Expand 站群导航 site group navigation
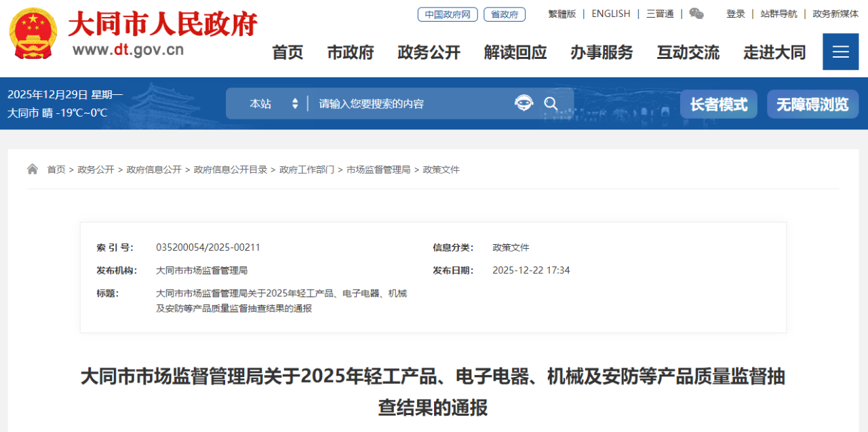868x432 pixels. (x=778, y=14)
